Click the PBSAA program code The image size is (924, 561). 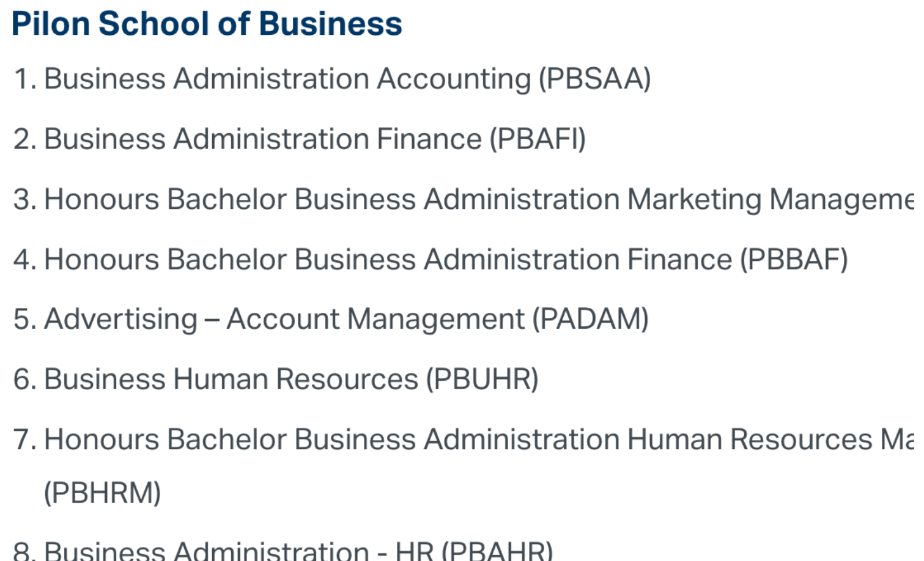click(x=594, y=79)
